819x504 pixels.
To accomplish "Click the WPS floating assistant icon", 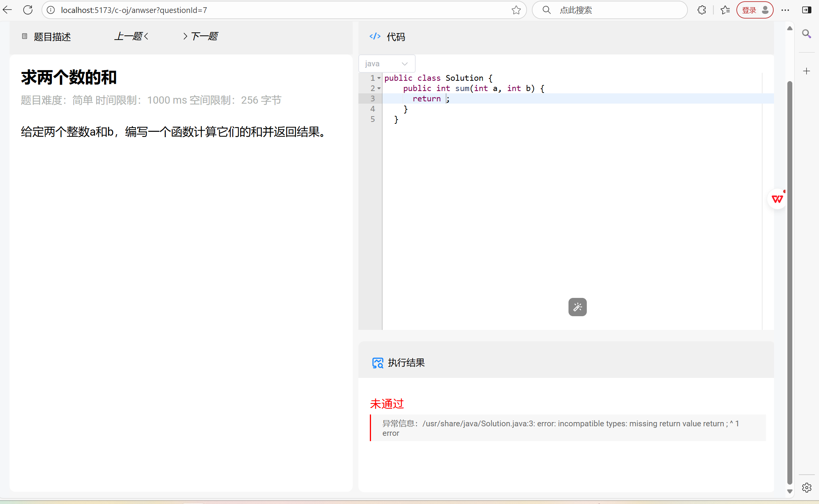I will click(777, 199).
